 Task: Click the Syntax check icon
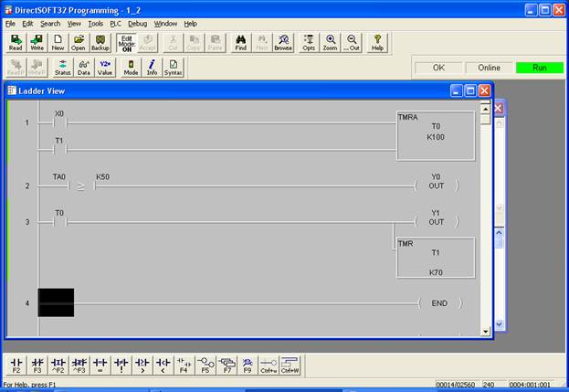173,67
